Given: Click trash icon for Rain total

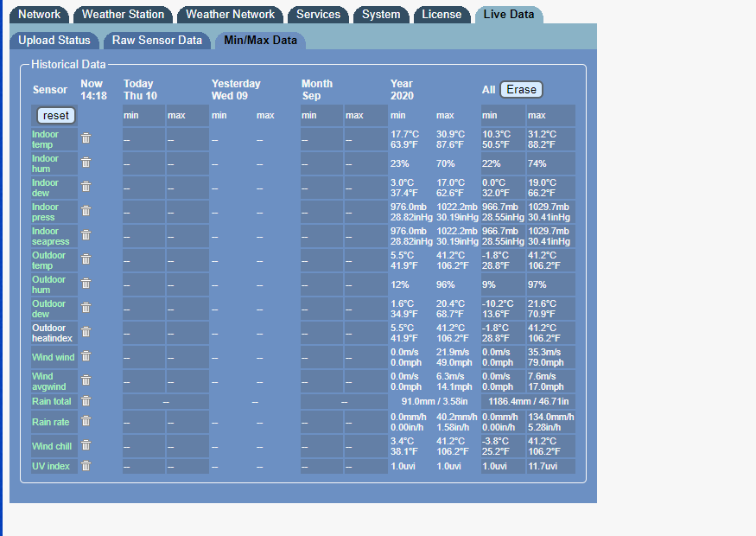Looking at the screenshot, I should (86, 401).
